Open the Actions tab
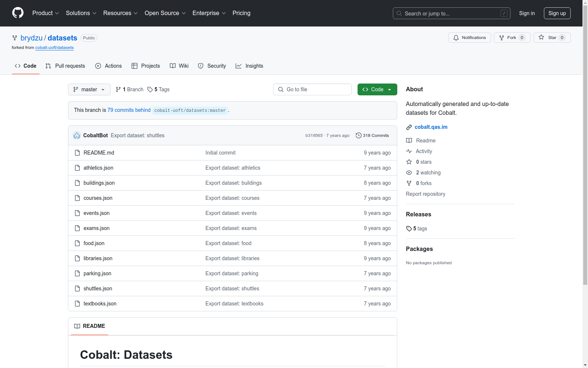 click(x=108, y=66)
